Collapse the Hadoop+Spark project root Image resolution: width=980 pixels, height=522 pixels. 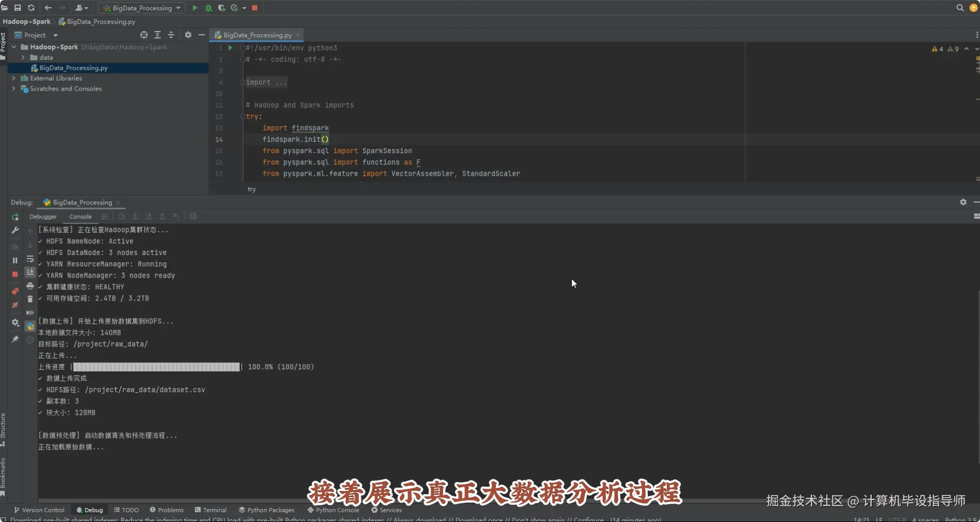14,47
